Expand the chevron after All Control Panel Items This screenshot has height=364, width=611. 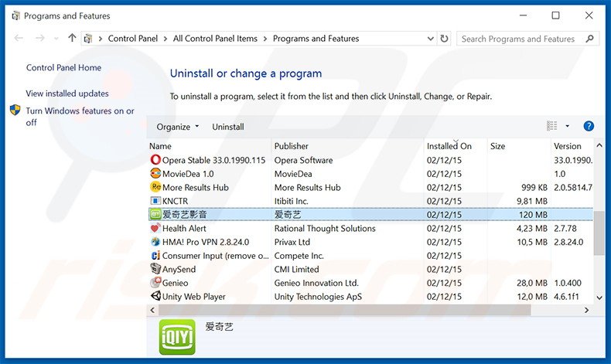pyautogui.click(x=265, y=39)
